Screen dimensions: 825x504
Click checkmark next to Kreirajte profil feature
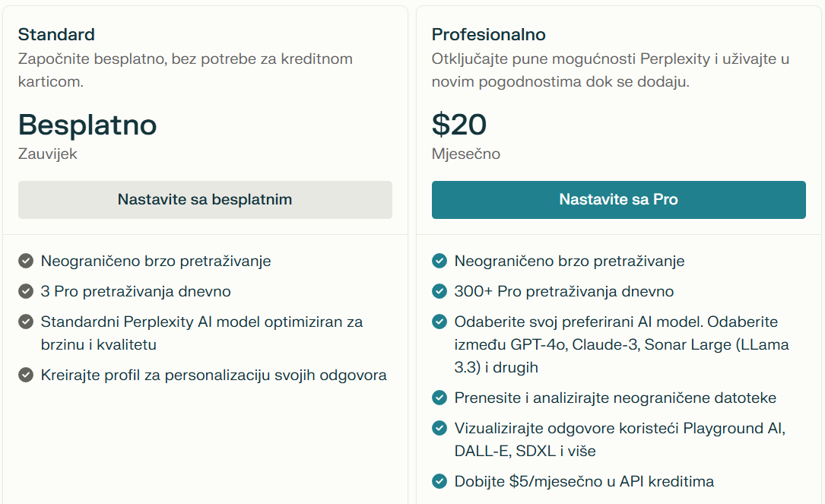pos(26,375)
